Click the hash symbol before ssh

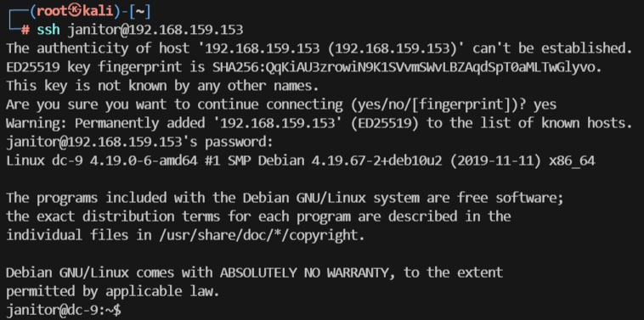[x=25, y=30]
